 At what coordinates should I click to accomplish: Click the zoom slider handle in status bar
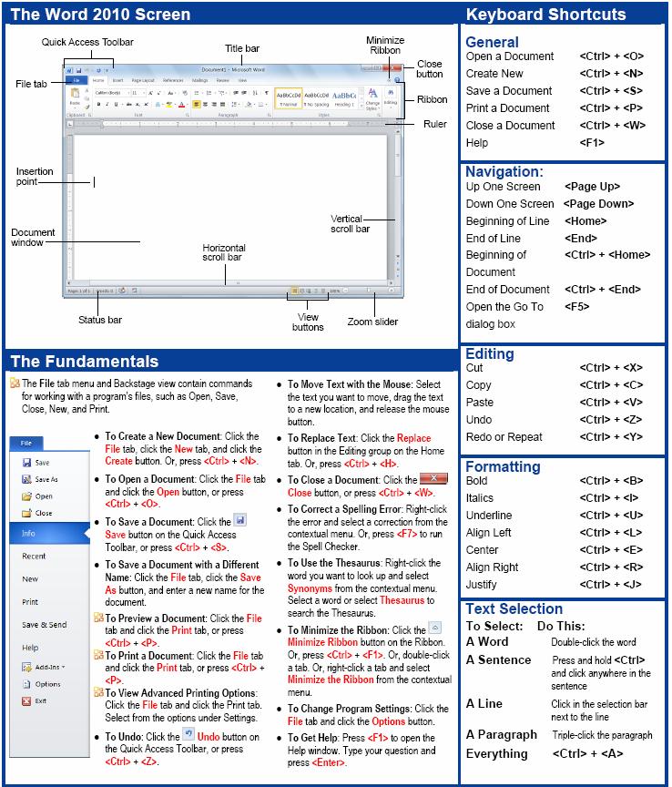369,290
